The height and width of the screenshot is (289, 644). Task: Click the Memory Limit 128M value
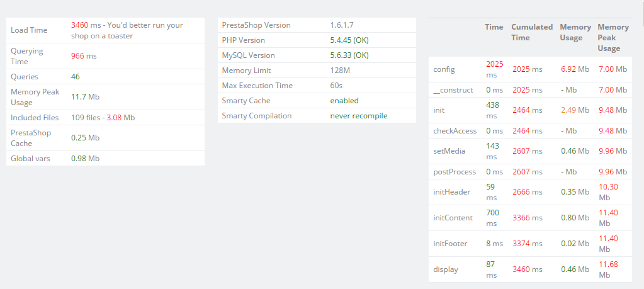coord(341,71)
